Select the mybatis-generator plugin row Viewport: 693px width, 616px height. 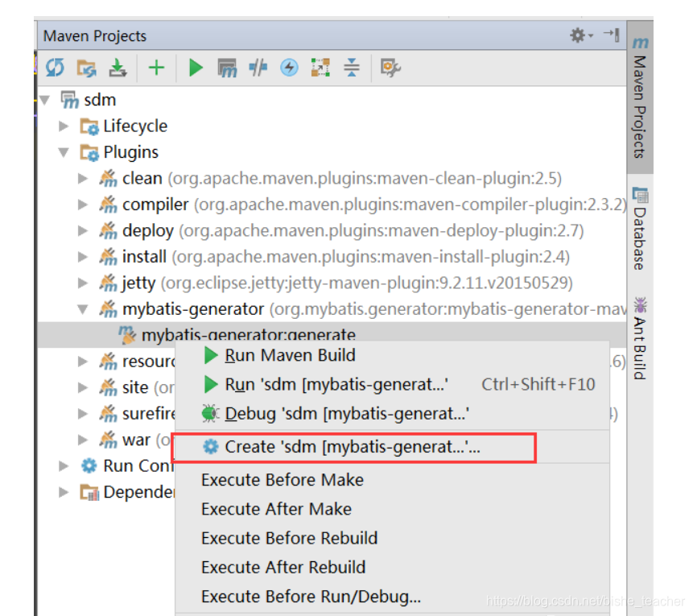coord(332,308)
